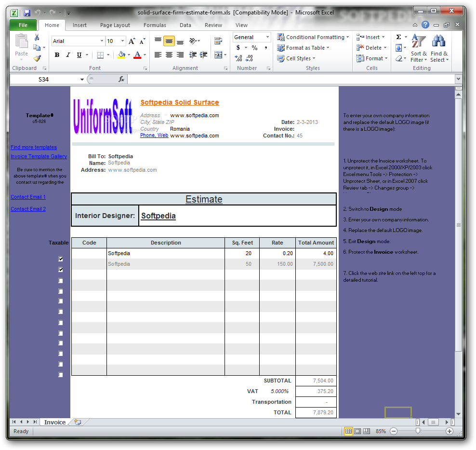This screenshot has height=450, width=476.
Task: Click the Align Text Right icon
Action: pos(180,55)
